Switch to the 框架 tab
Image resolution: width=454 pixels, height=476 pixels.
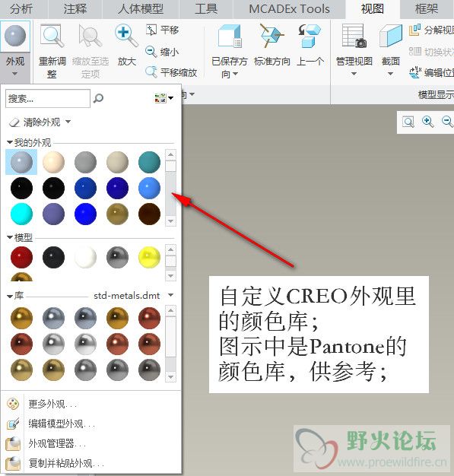tap(427, 9)
